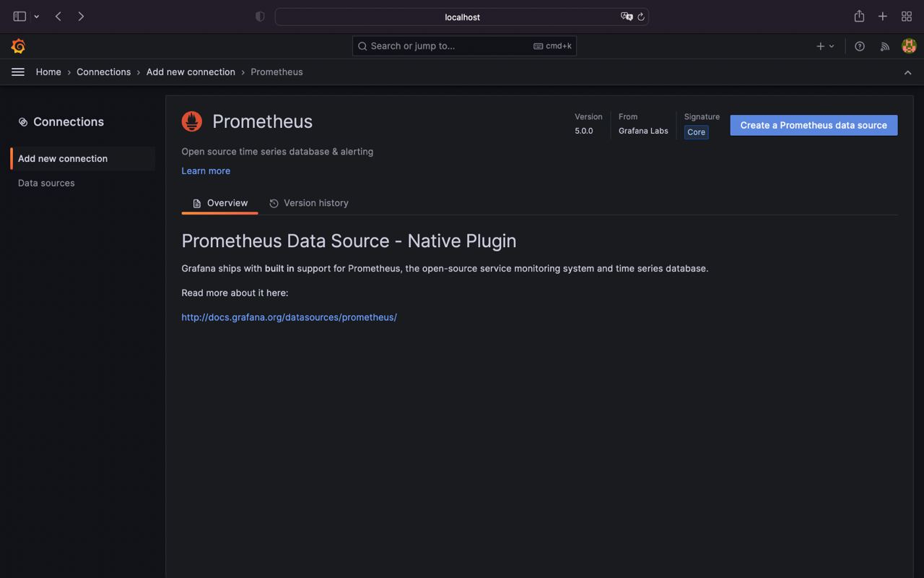Click the search magnifier icon
924x578 pixels.
coord(362,46)
